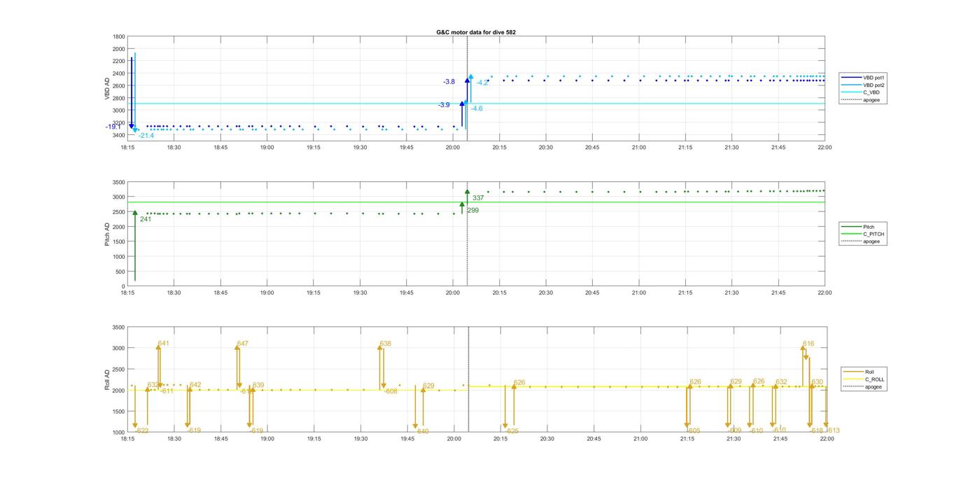Image resolution: width=980 pixels, height=485 pixels.
Task: Click the '-4.6' annotation in the VBD plot
Action: click(477, 108)
